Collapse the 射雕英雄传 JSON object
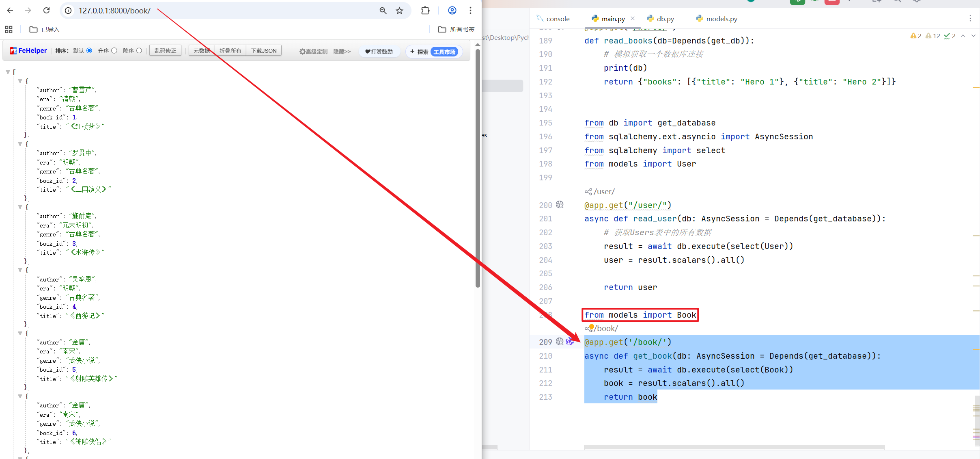The image size is (980, 459). [20, 333]
